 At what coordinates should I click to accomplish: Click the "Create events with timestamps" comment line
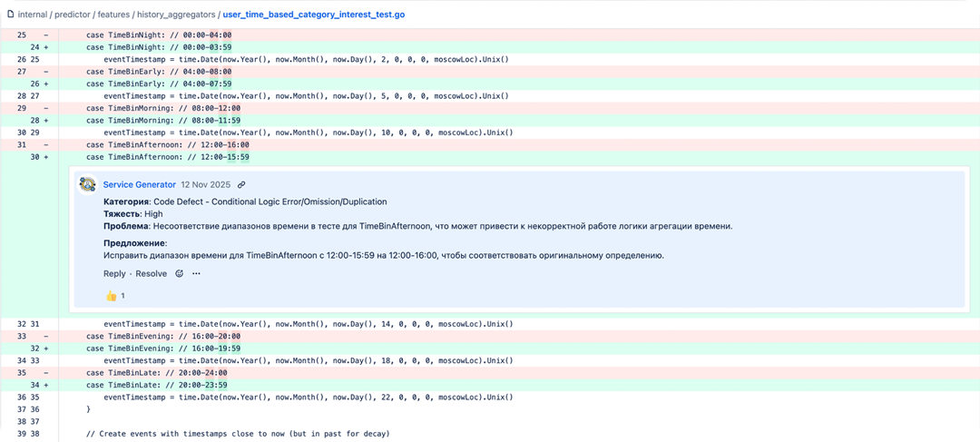pyautogui.click(x=237, y=433)
